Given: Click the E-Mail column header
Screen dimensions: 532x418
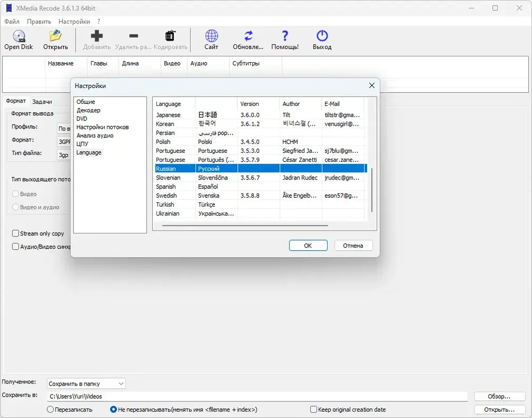Looking at the screenshot, I should click(x=343, y=104).
